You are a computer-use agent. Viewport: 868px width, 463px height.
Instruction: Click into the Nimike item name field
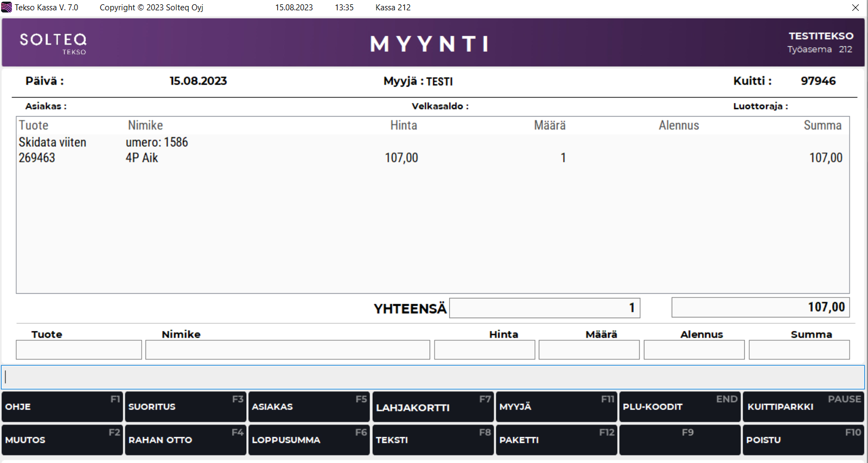(x=288, y=350)
